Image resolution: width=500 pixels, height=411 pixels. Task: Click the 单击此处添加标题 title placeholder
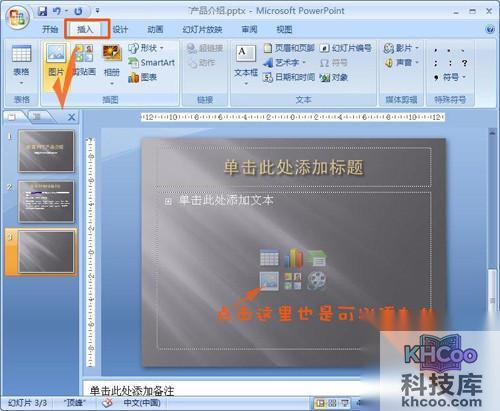click(x=293, y=167)
